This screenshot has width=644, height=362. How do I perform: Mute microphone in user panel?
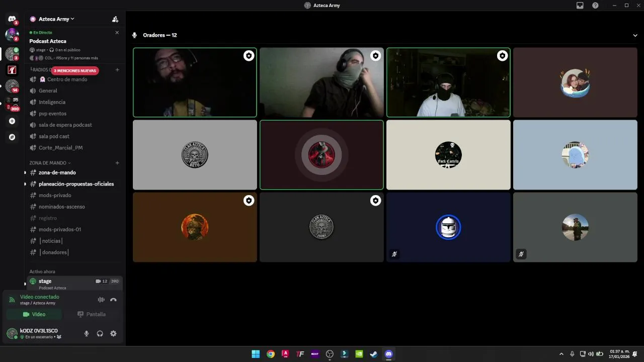click(x=87, y=333)
